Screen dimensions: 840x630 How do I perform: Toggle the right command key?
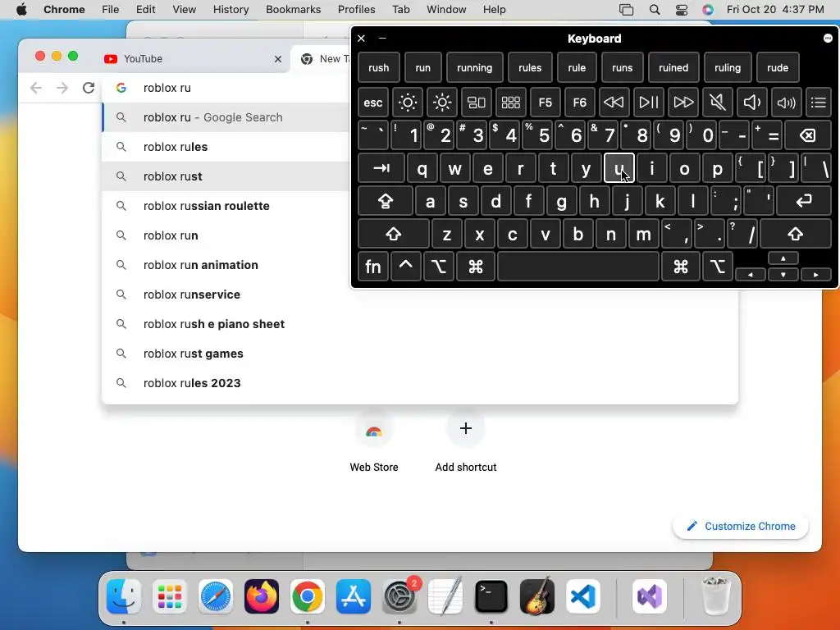click(x=681, y=267)
